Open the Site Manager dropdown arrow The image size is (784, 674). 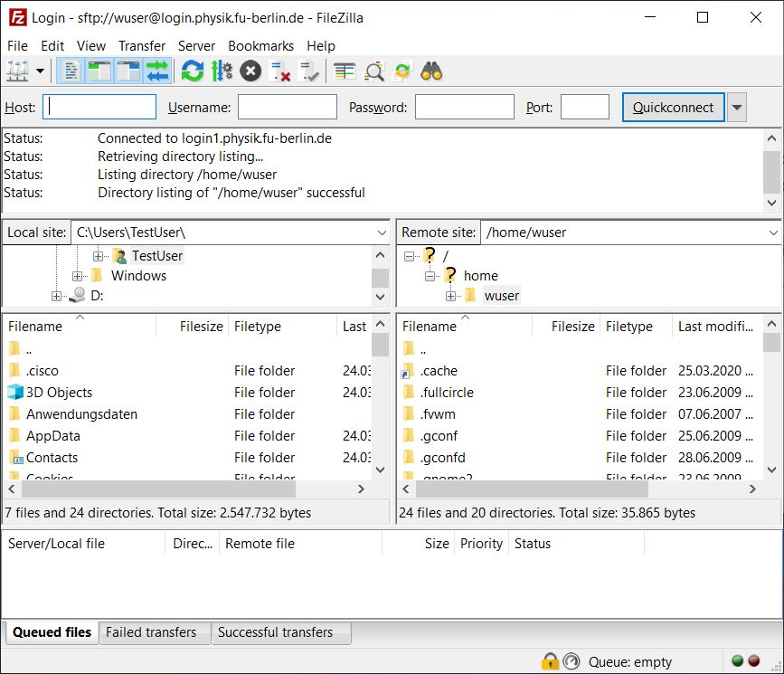click(40, 71)
